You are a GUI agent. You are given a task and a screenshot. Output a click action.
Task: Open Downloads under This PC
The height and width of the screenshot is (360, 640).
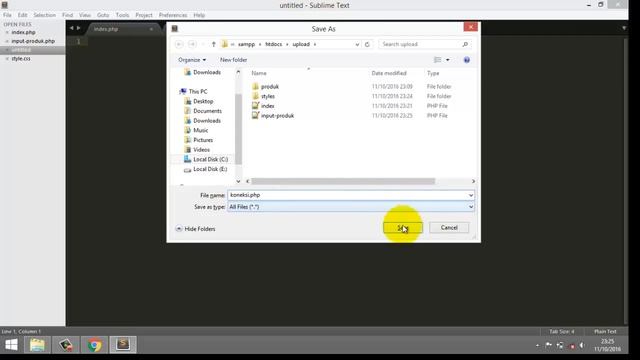point(207,121)
